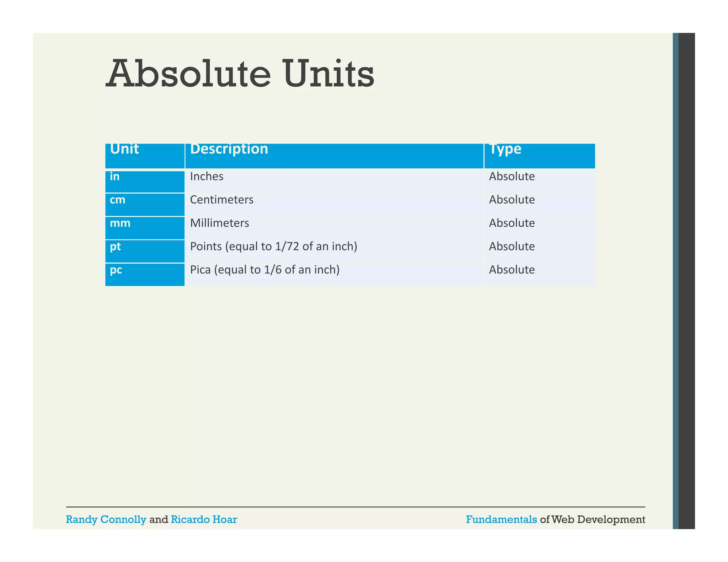728x562 pixels.
Task: Click the 'pt' unit cell
Action: tap(145, 252)
